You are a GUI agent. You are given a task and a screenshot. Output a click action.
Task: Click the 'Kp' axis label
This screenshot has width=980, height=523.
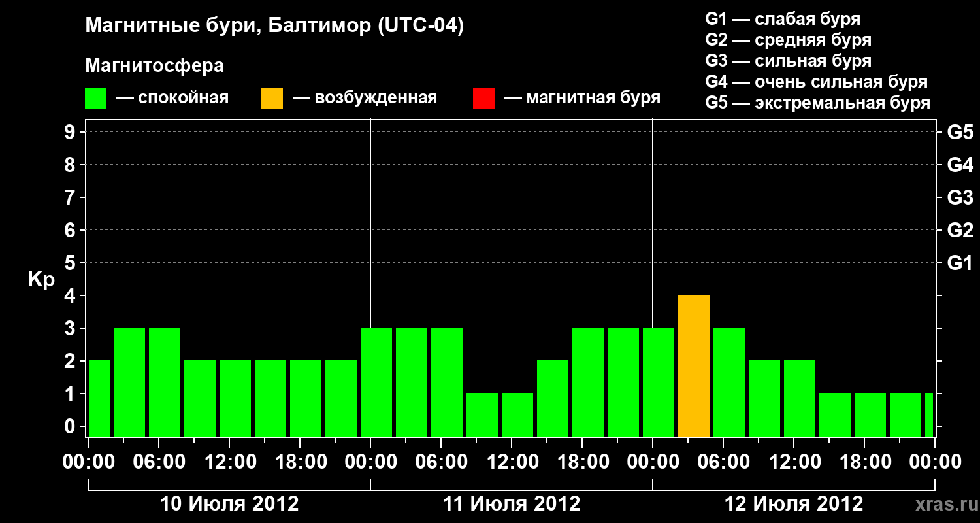pyautogui.click(x=41, y=280)
